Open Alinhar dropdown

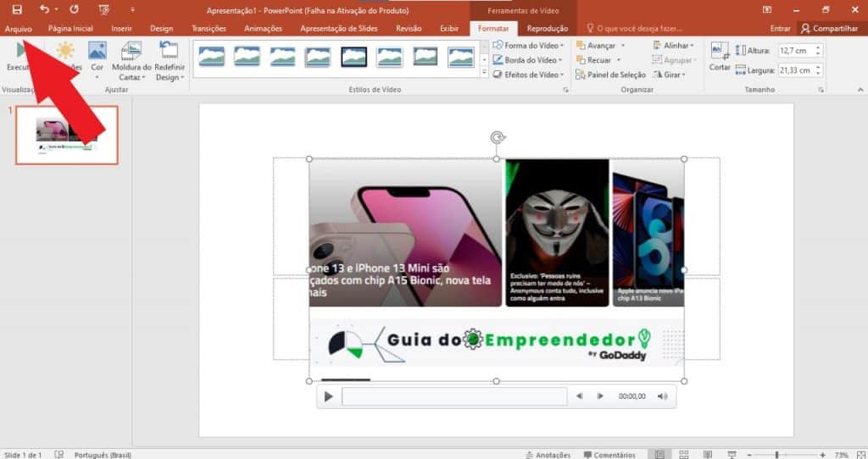(673, 46)
